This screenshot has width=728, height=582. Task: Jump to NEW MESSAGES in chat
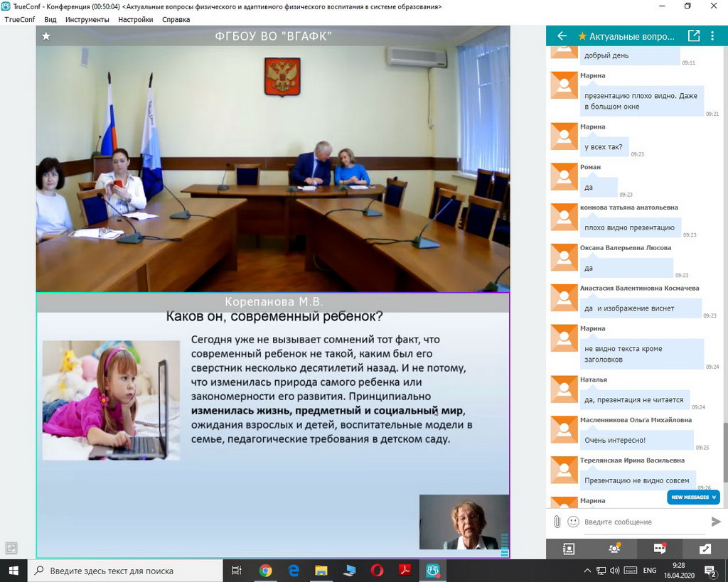(x=693, y=497)
